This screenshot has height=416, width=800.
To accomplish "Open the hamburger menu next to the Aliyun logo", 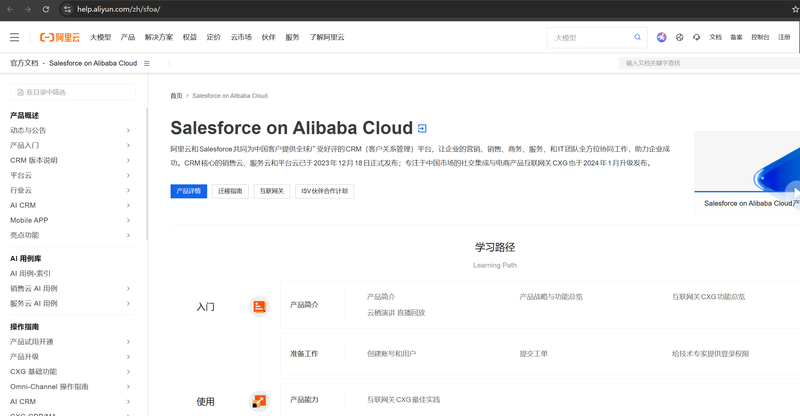I will [14, 37].
